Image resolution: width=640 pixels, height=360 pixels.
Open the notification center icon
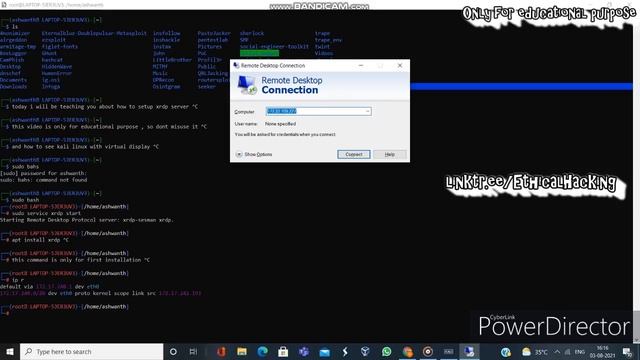627,352
